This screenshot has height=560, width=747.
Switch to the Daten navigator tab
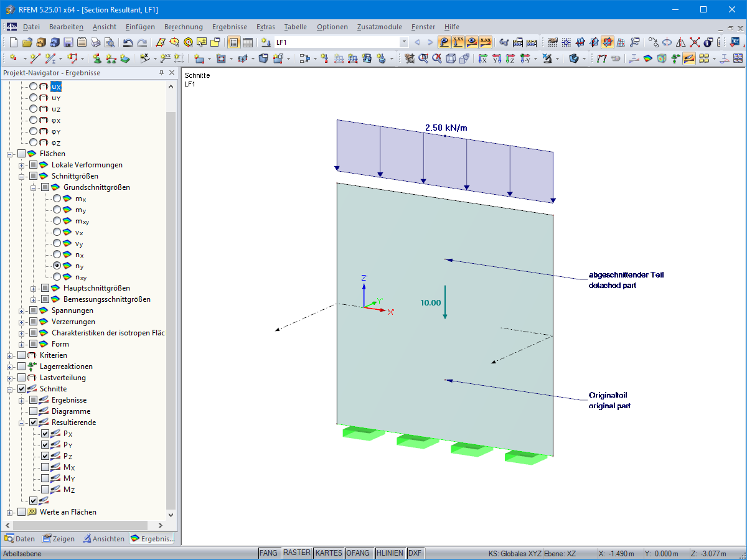coord(20,539)
